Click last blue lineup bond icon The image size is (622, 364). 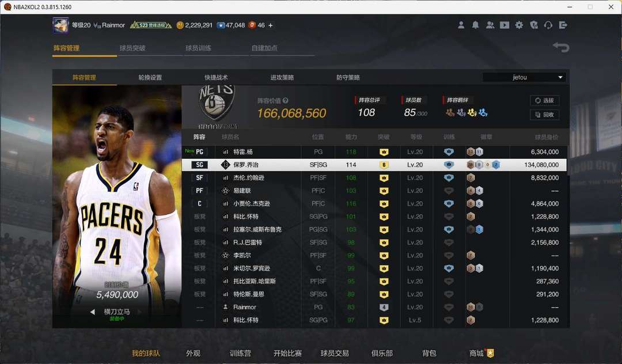(483, 113)
